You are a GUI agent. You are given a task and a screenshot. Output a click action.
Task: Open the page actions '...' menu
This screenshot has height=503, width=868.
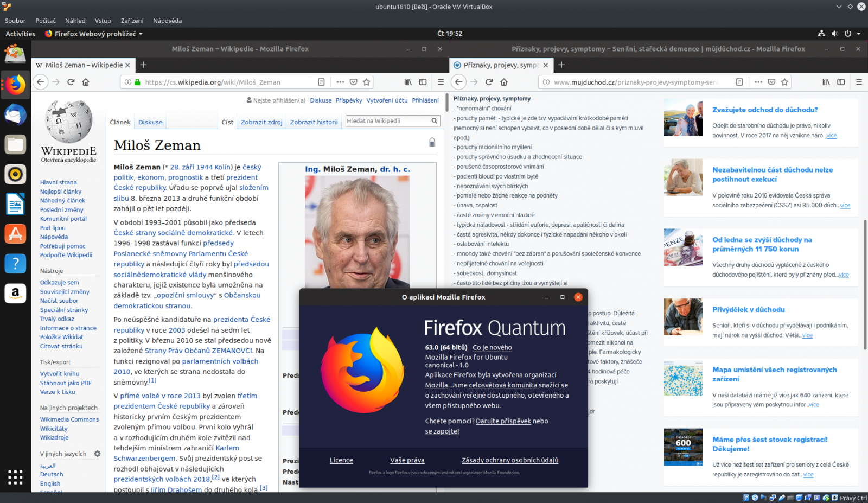[x=340, y=82]
